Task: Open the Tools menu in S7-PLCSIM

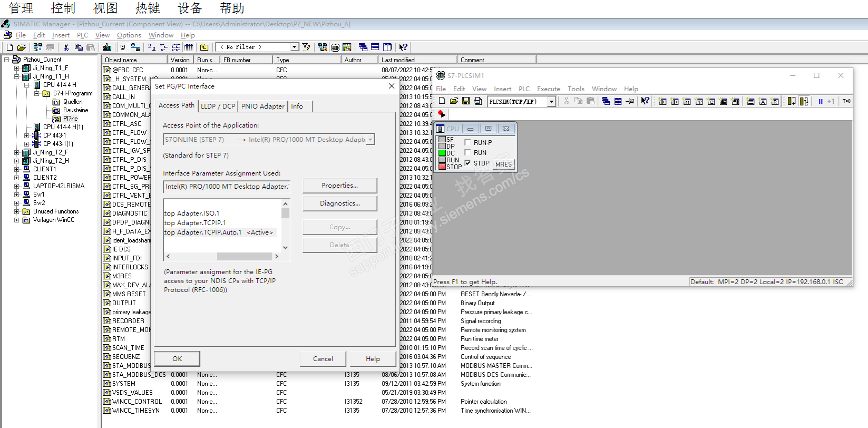Action: pos(576,89)
